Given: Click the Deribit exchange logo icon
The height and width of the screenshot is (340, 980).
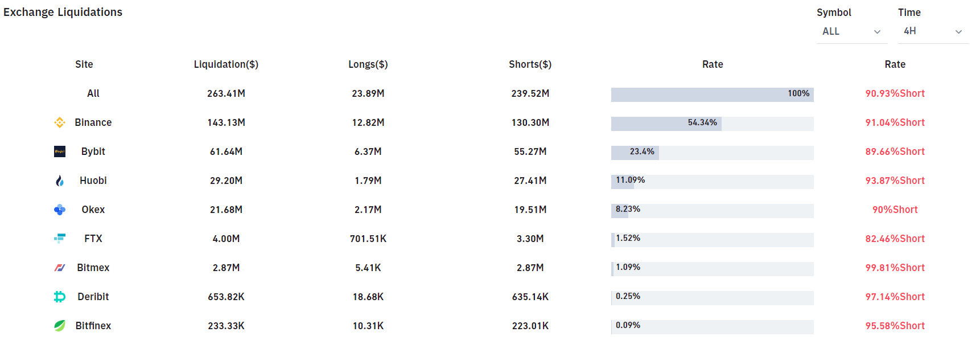Looking at the screenshot, I should click(x=60, y=297).
